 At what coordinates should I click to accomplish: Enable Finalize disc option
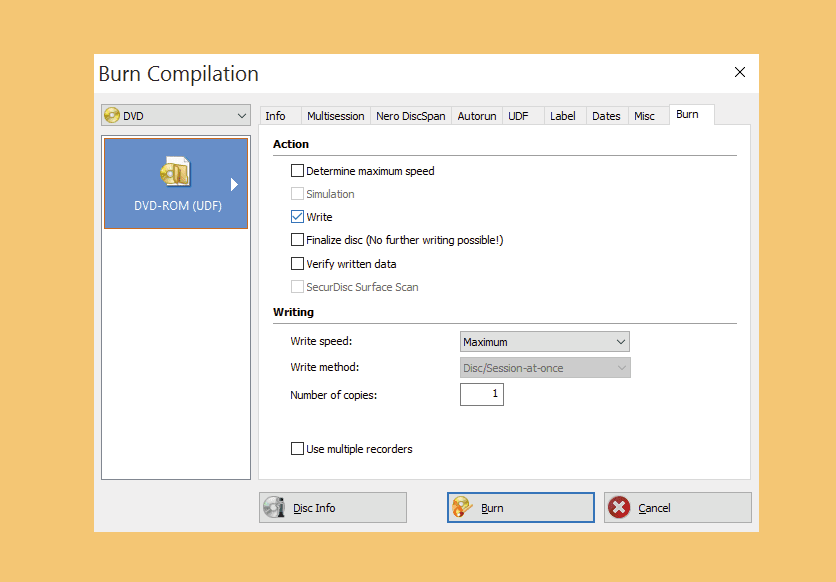tap(297, 240)
